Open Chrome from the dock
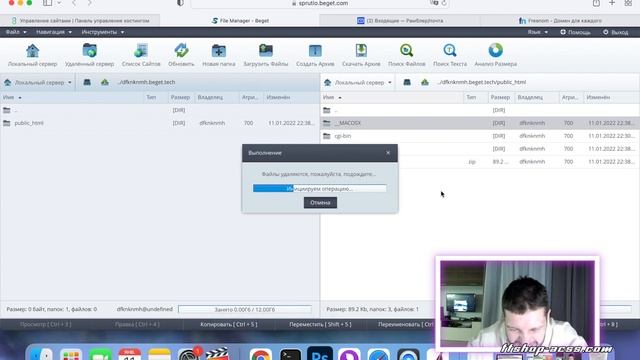Viewport: 640px width, 360px height. (261, 354)
